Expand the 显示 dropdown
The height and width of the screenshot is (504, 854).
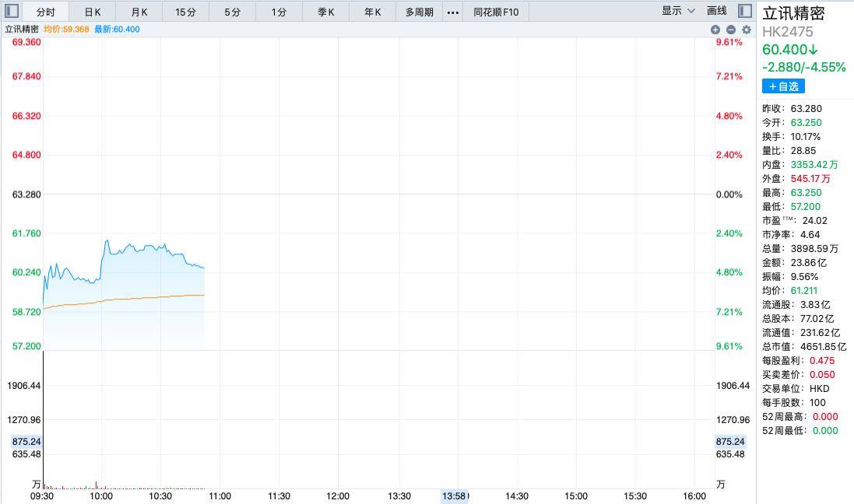[x=678, y=11]
